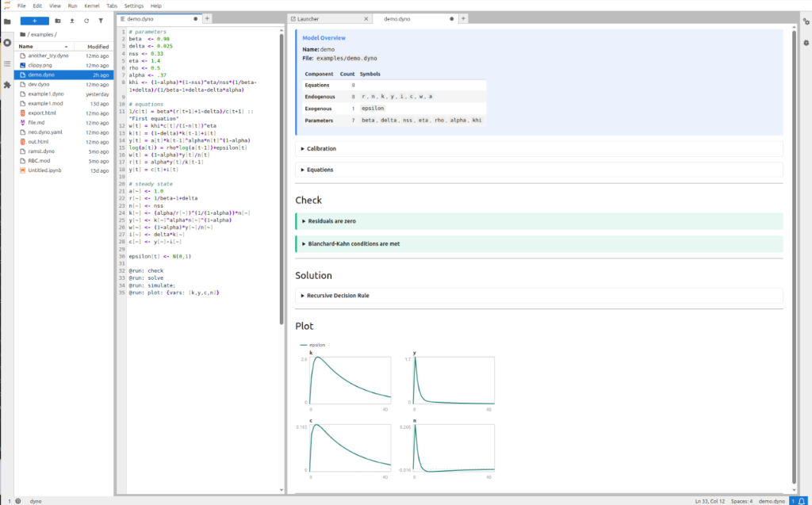This screenshot has width=812, height=505.
Task: Open the Settings menu
Action: tap(133, 6)
